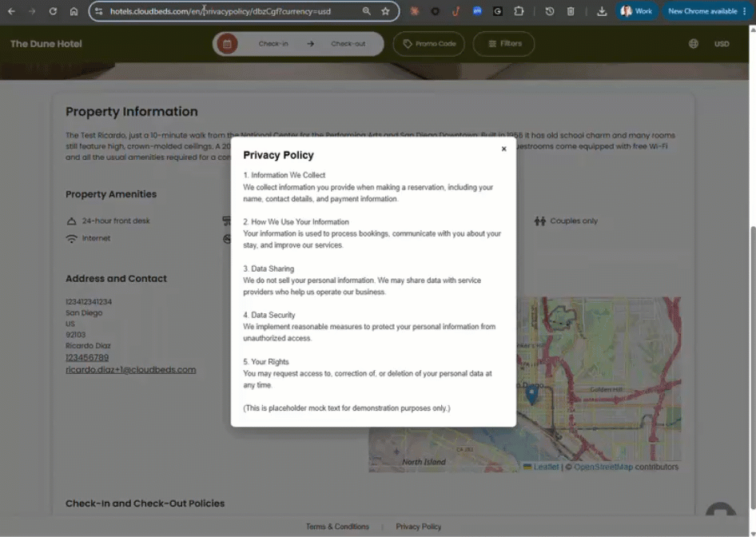Open the orange sunburst extension icon
The width and height of the screenshot is (756, 537).
[414, 11]
